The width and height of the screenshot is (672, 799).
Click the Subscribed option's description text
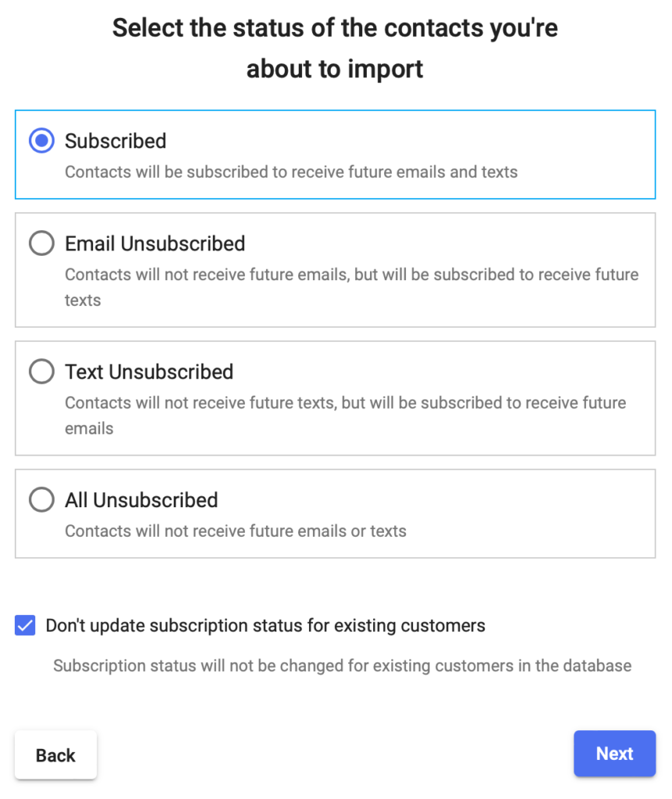point(290,172)
